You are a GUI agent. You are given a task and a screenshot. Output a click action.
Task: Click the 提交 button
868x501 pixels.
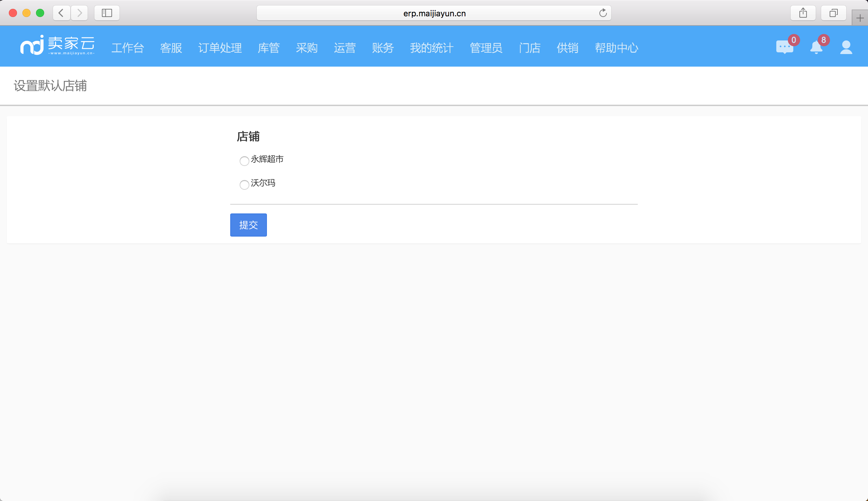tap(248, 225)
